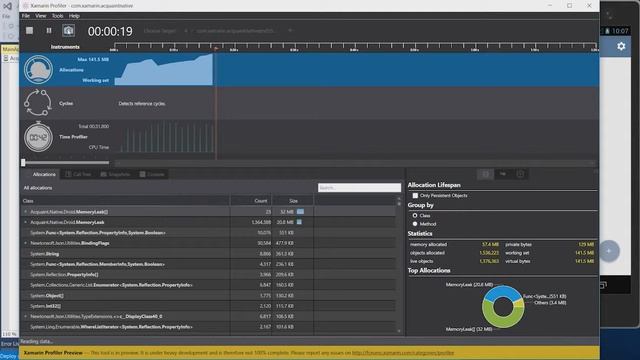Group allocations by Method
The image size is (640, 360).
point(415,224)
